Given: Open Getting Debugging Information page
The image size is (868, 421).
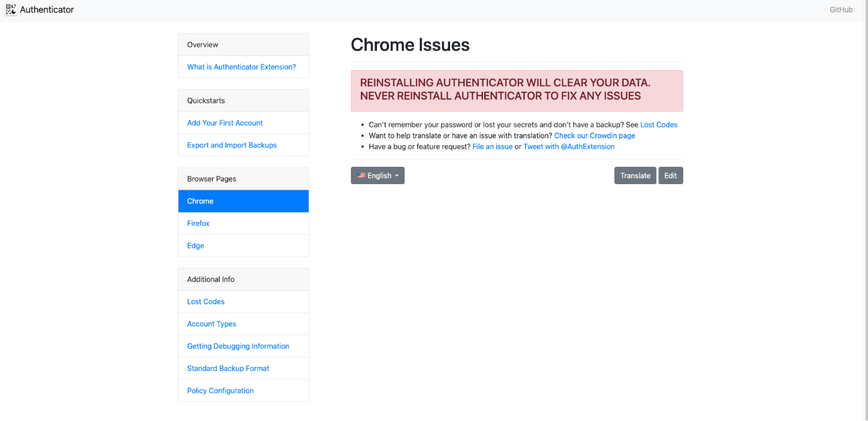Looking at the screenshot, I should point(238,346).
